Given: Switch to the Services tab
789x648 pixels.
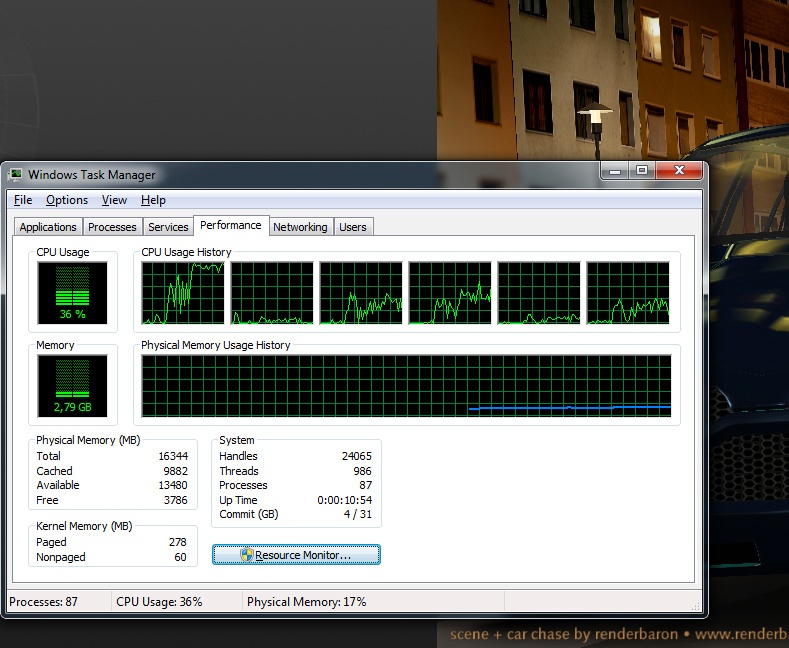Looking at the screenshot, I should click(168, 227).
